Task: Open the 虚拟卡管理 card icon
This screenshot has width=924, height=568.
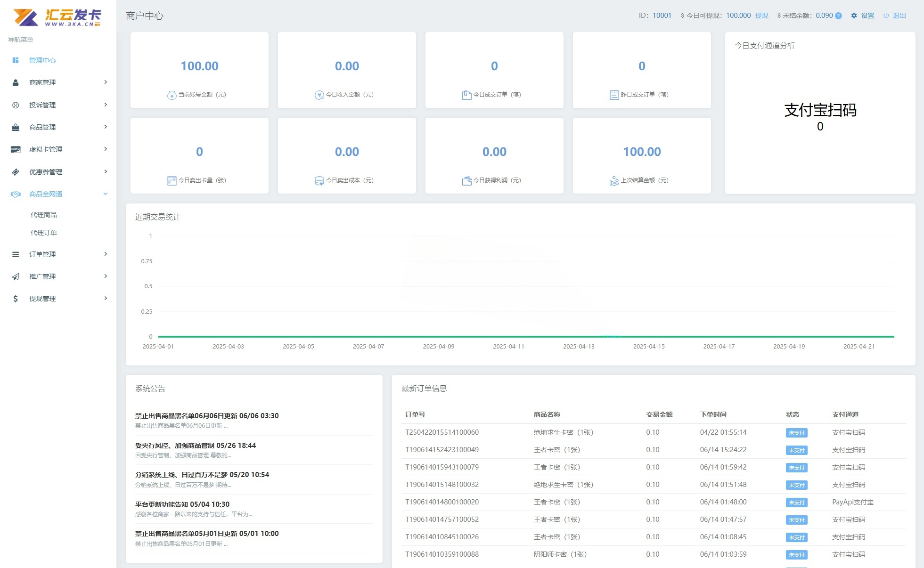Action: tap(15, 149)
